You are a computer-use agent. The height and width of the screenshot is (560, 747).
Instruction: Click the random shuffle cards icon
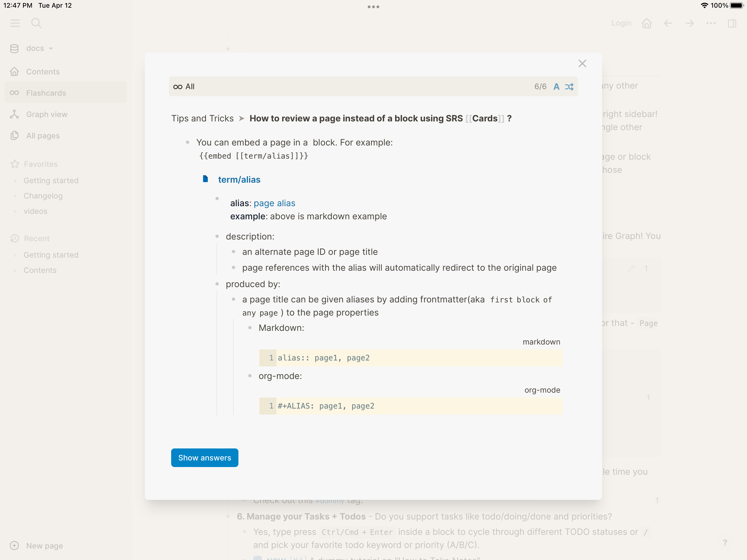[569, 87]
